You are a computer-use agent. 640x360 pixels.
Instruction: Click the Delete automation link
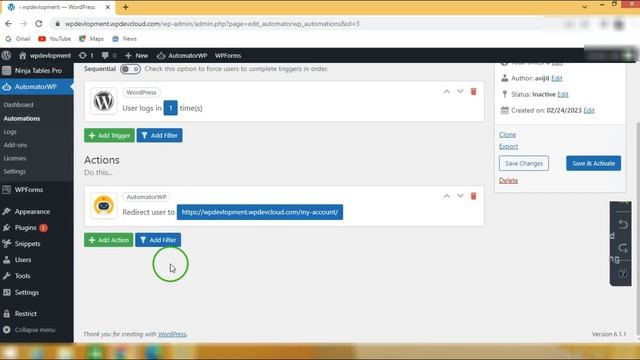click(508, 180)
